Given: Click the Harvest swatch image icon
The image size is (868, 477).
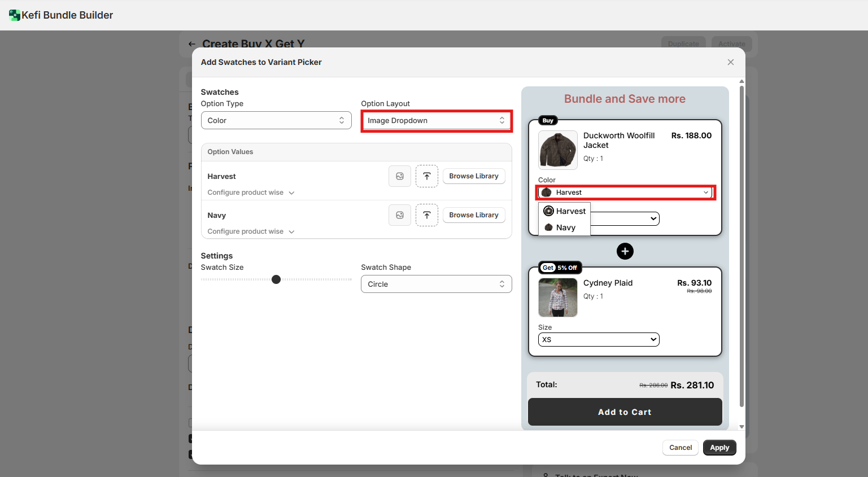Looking at the screenshot, I should coord(400,176).
